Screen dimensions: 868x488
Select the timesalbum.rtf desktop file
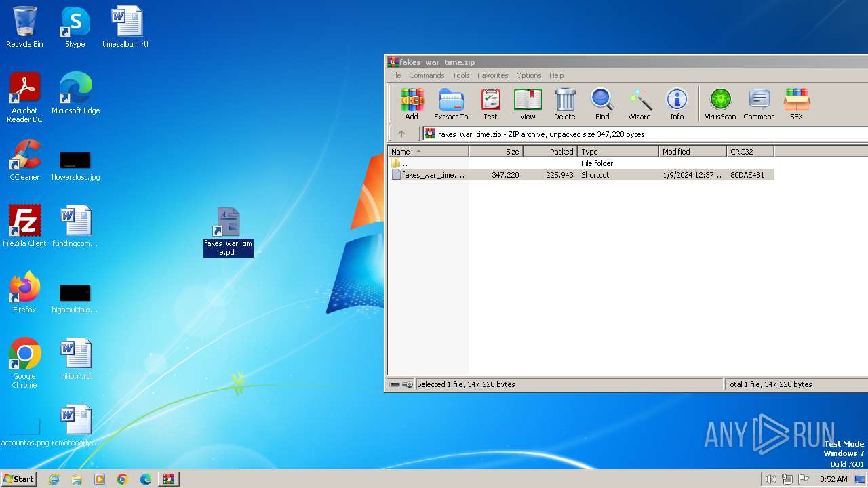(x=125, y=27)
